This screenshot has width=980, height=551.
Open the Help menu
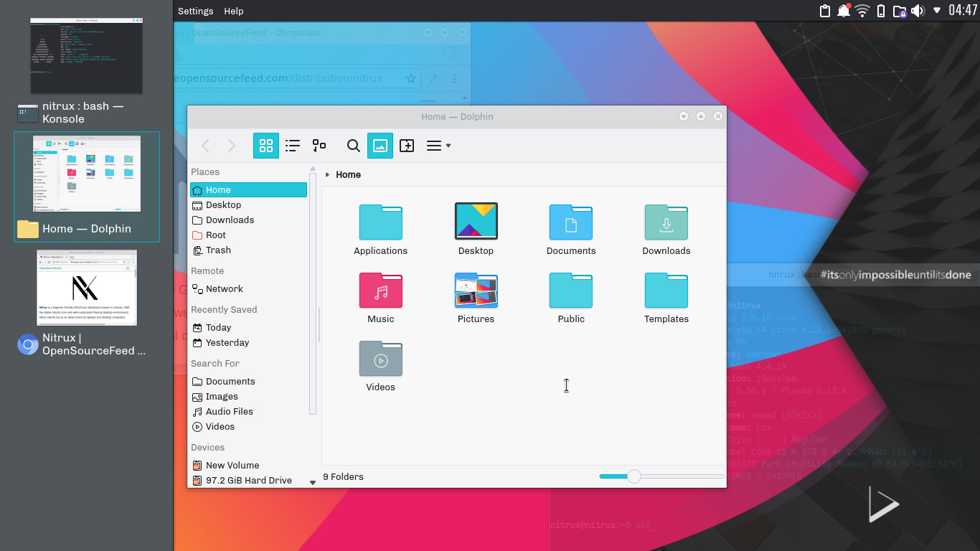click(x=233, y=11)
